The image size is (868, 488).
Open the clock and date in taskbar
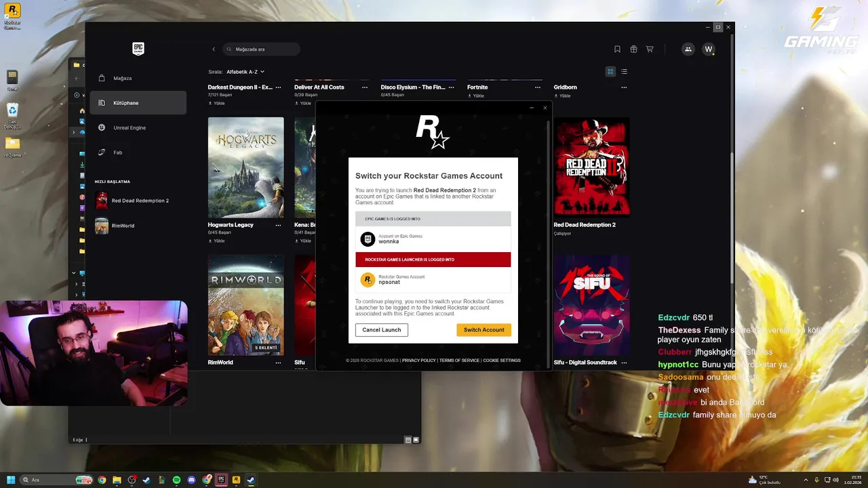pyautogui.click(x=853, y=480)
